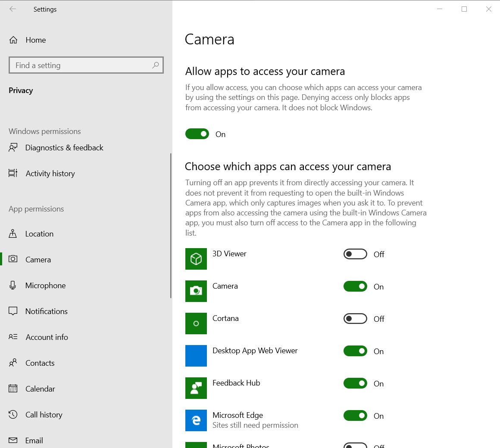Click the search magnifier icon
500x448 pixels.
point(155,65)
